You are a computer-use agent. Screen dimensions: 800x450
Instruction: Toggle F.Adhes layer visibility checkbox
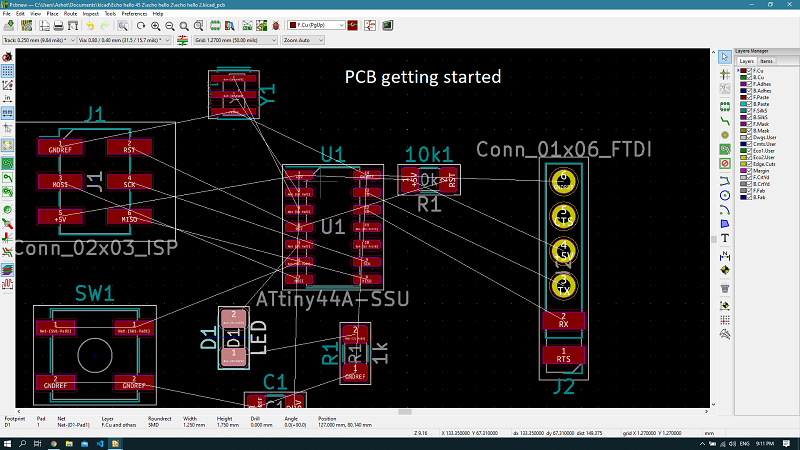pos(750,84)
